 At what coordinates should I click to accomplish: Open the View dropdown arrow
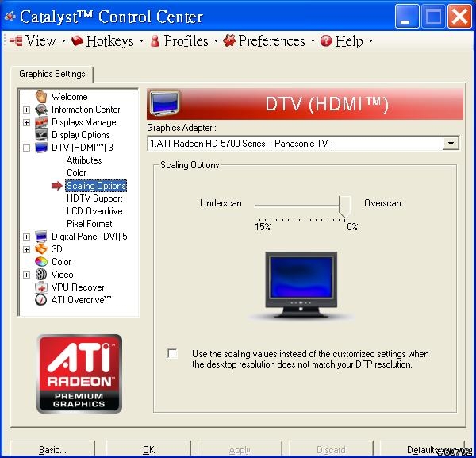(x=63, y=40)
